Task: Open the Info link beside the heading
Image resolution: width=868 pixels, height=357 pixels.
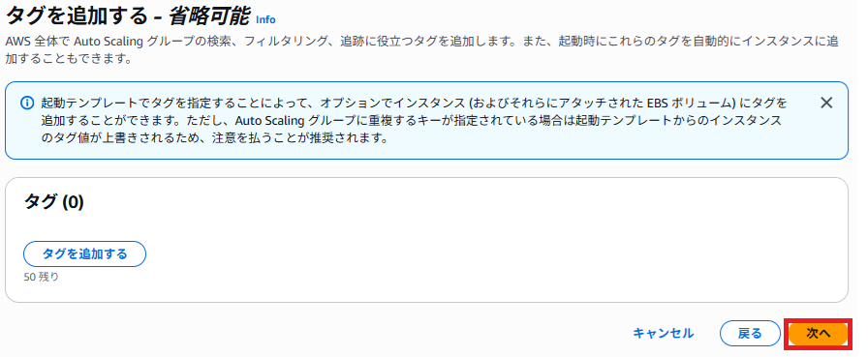Action: click(265, 19)
